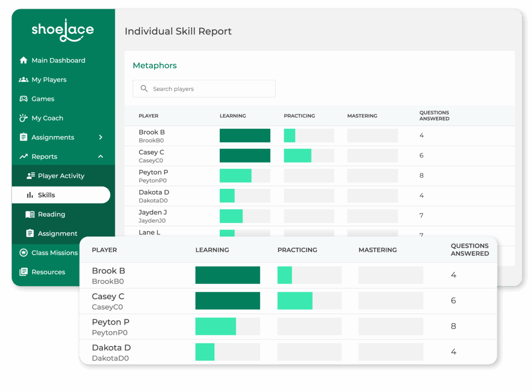Collapse the Reports section chevron
Viewport: 532px width, 392px height.
[101, 157]
